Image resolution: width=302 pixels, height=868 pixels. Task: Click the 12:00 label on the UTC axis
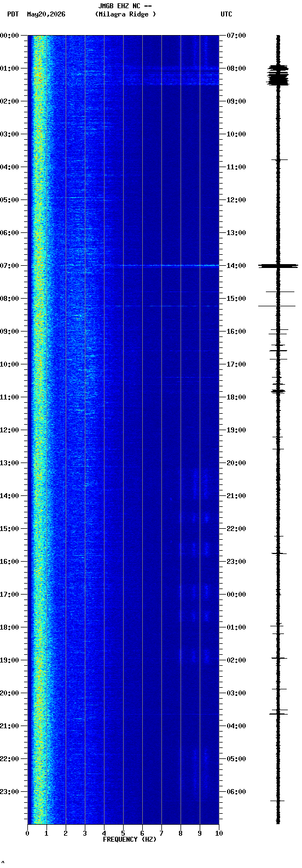coord(236,200)
